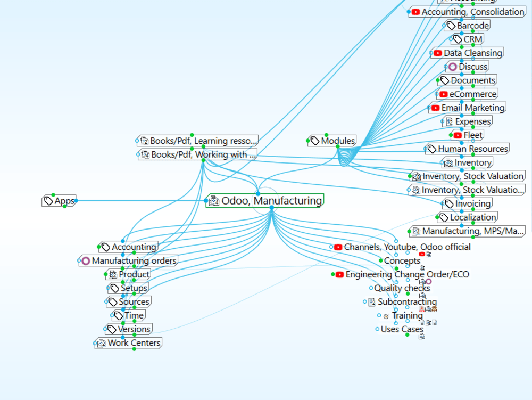Select the Email Marketing thought label

[x=473, y=108]
